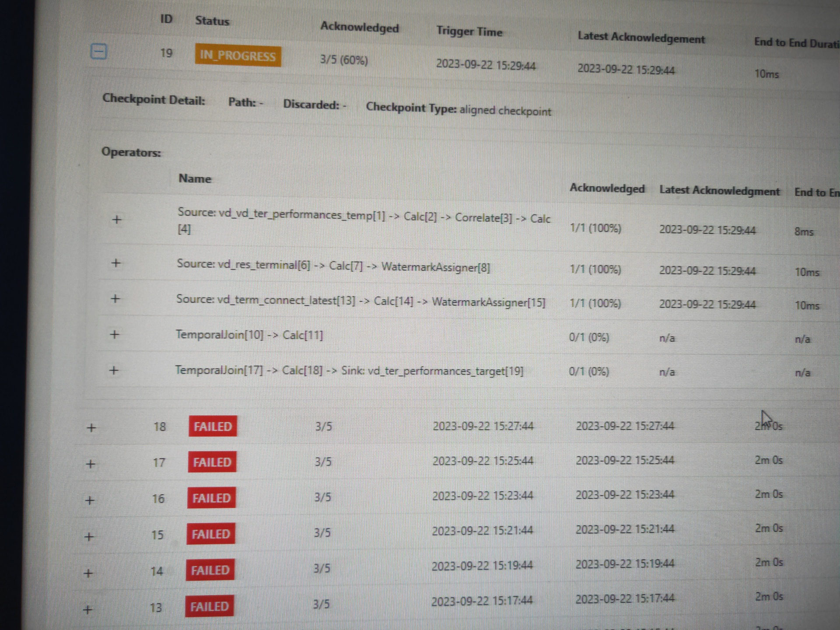Expand failed checkpoint 17 row
Screen dimensions: 840x630
point(90,464)
